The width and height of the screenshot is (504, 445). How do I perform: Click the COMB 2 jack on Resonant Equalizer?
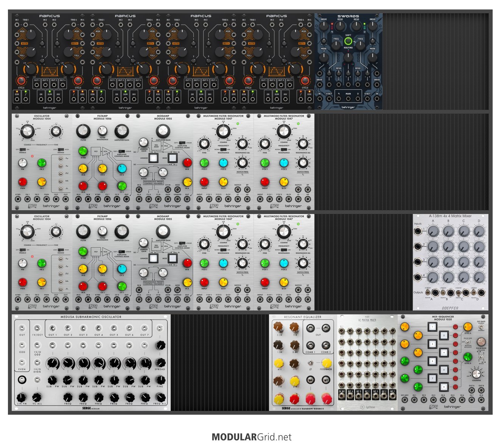(325, 345)
